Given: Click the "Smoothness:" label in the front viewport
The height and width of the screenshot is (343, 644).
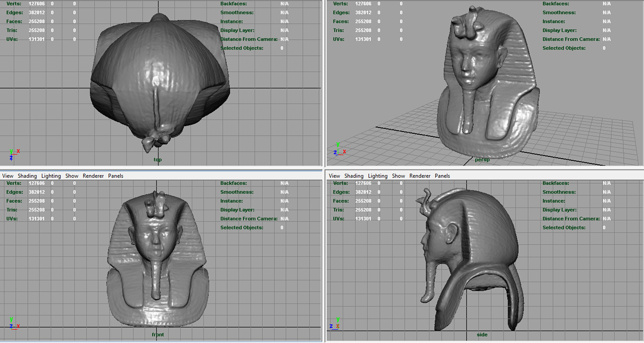Looking at the screenshot, I should (x=237, y=192).
